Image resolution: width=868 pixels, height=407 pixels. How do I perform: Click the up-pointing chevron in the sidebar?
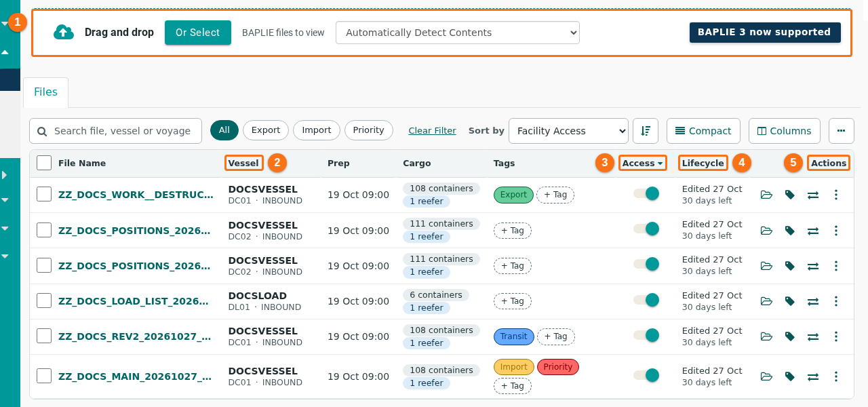[5, 52]
